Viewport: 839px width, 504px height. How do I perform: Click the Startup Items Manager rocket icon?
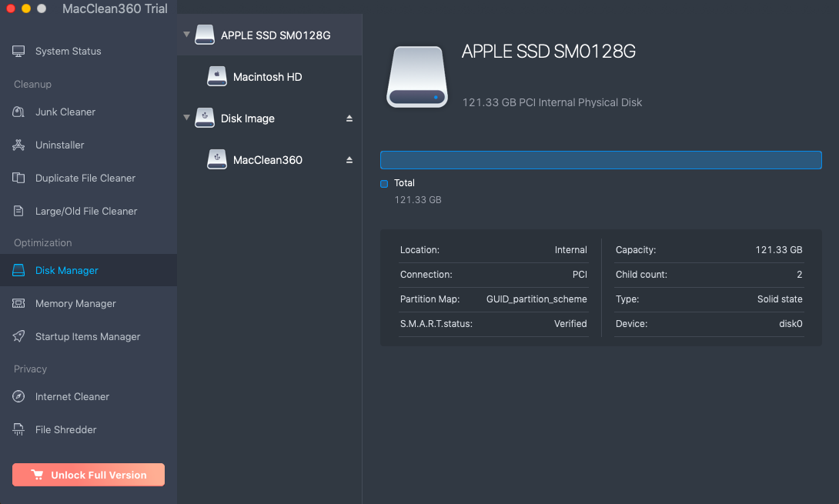click(18, 336)
